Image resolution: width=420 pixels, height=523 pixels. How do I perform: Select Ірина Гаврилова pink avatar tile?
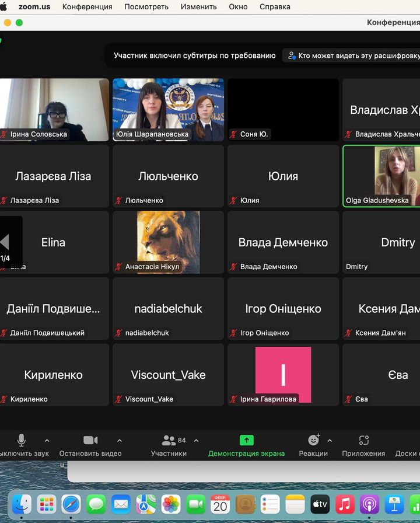tap(283, 375)
